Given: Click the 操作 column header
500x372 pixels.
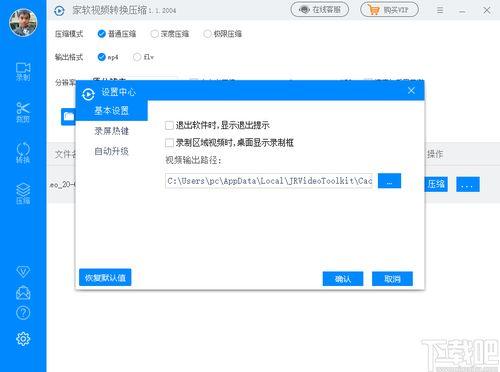Looking at the screenshot, I should pyautogui.click(x=435, y=154).
